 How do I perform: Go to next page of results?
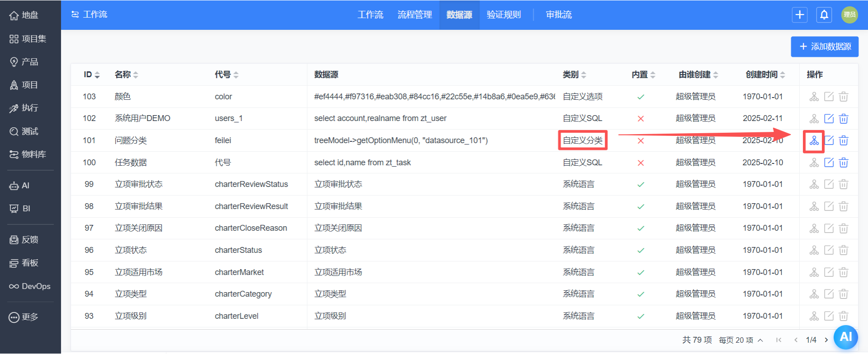(x=826, y=340)
